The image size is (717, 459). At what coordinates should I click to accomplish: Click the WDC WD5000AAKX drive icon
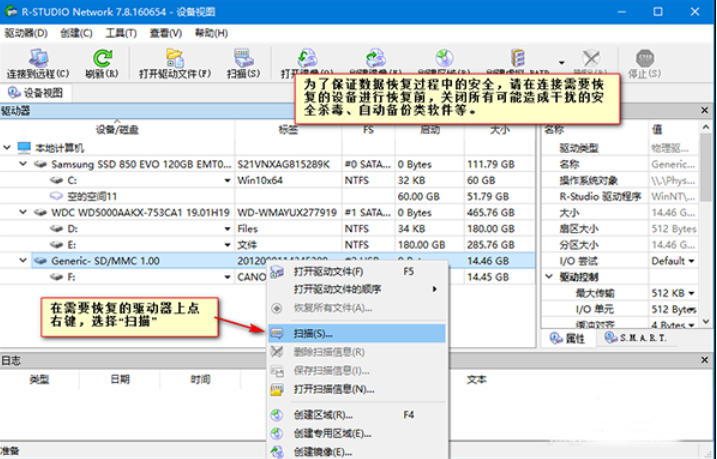(x=40, y=212)
